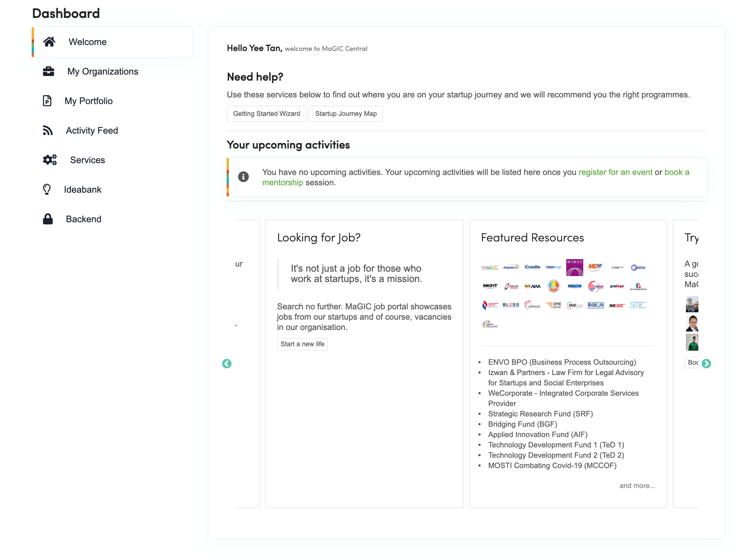Open Technology Development Fund 2 (TeD 2)
This screenshot has height=560, width=756.
[x=556, y=455]
